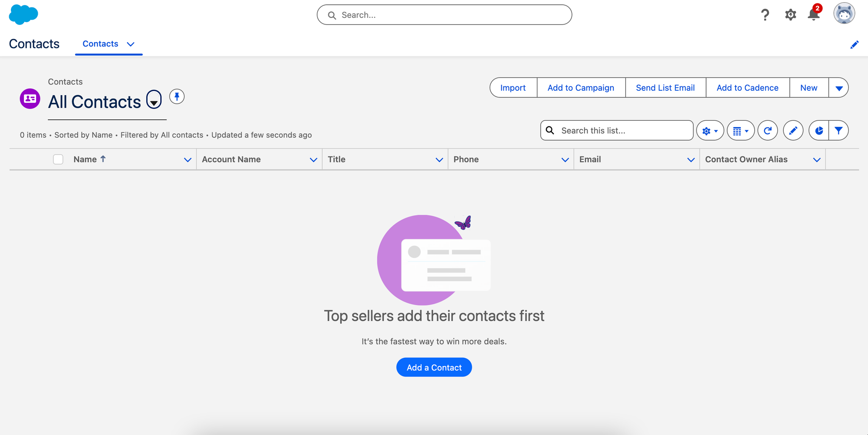Click the Add a Contact button

coord(434,367)
